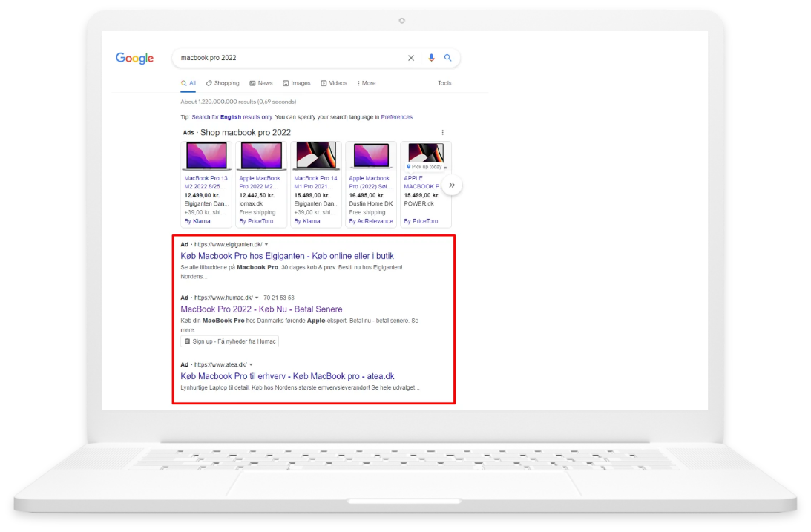Clear the search box with the X icon

[x=411, y=58]
